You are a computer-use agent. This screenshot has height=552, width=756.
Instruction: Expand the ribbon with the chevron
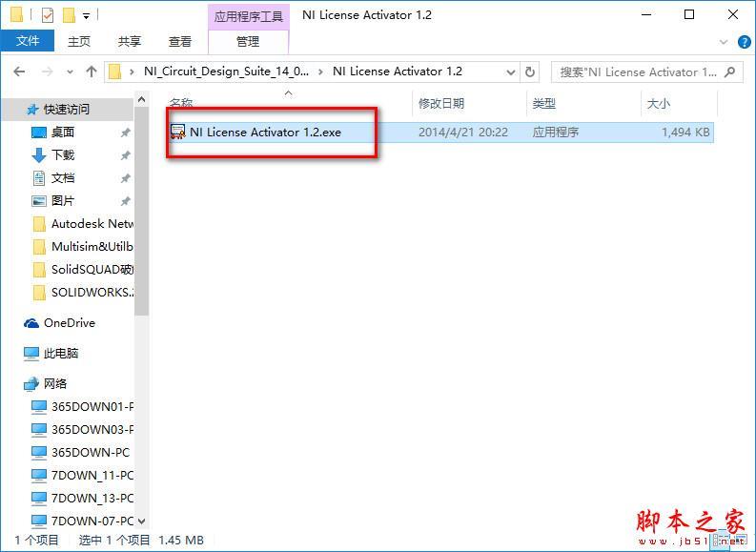(x=724, y=42)
